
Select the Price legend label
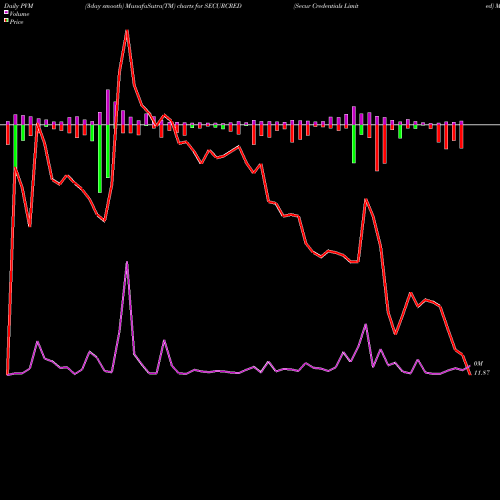(x=16, y=22)
